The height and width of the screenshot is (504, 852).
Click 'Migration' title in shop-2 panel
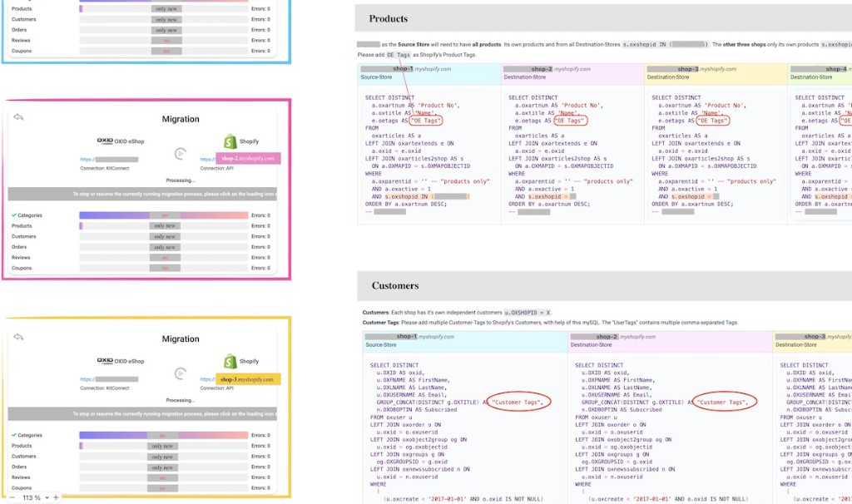click(181, 119)
